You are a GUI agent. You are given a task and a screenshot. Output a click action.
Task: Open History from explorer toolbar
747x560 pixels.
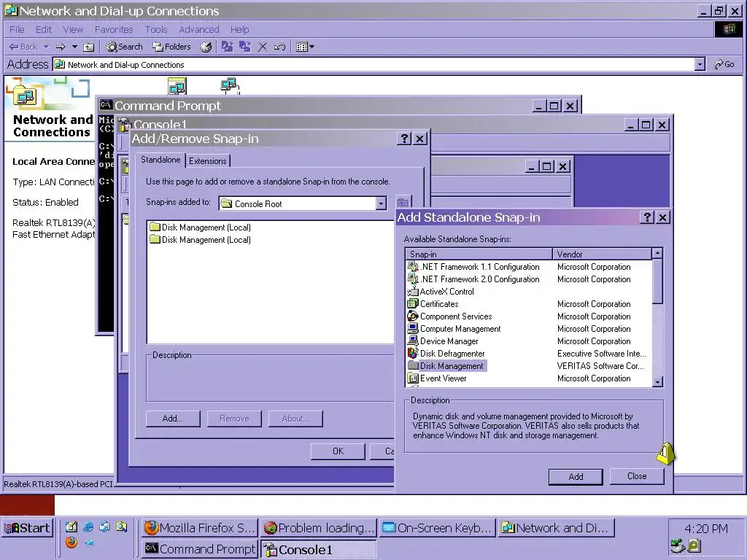206,47
